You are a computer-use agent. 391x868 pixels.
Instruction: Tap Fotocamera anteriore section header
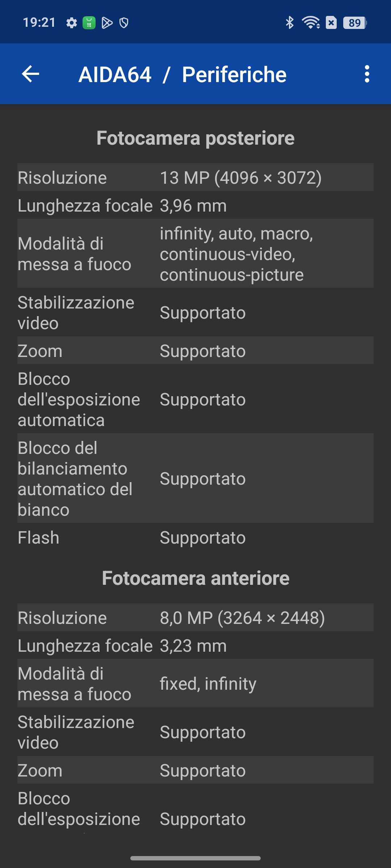[x=195, y=578]
